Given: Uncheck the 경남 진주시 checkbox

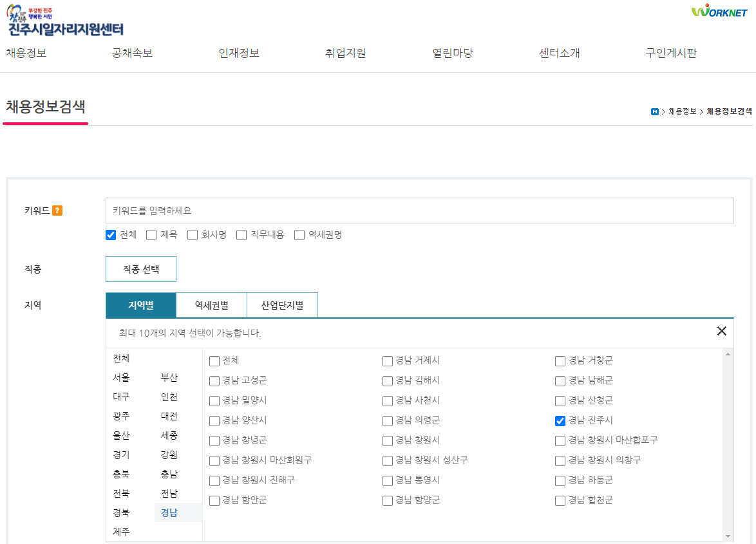Looking at the screenshot, I should [560, 420].
